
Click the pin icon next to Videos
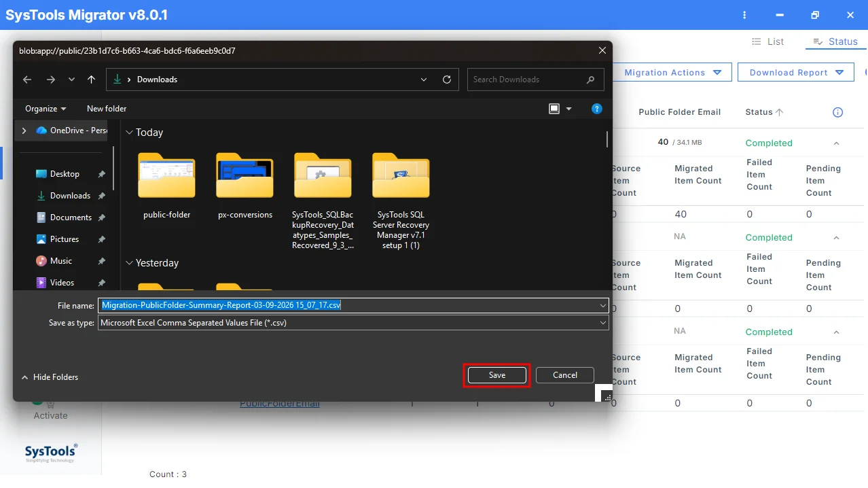tap(101, 283)
